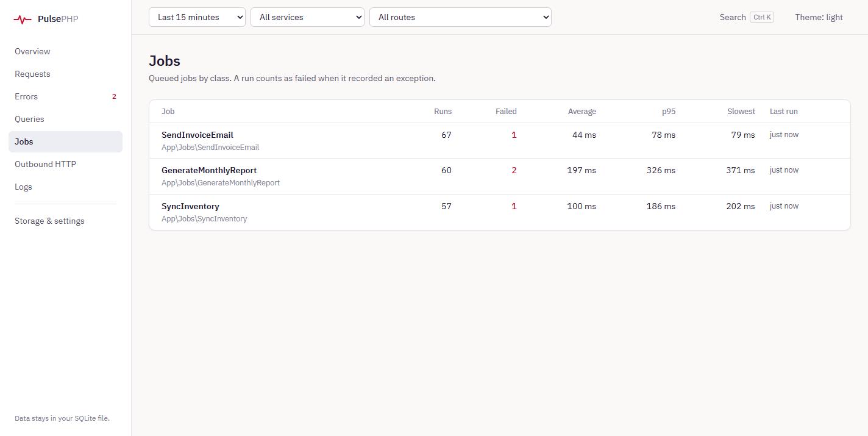The width and height of the screenshot is (868, 436).
Task: Click the Average column header
Action: click(582, 112)
